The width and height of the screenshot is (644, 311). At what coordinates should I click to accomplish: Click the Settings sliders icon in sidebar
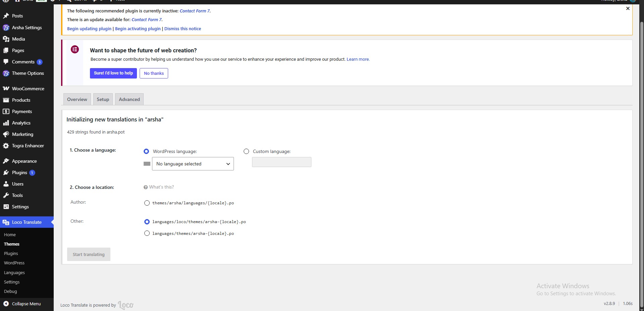[6, 207]
